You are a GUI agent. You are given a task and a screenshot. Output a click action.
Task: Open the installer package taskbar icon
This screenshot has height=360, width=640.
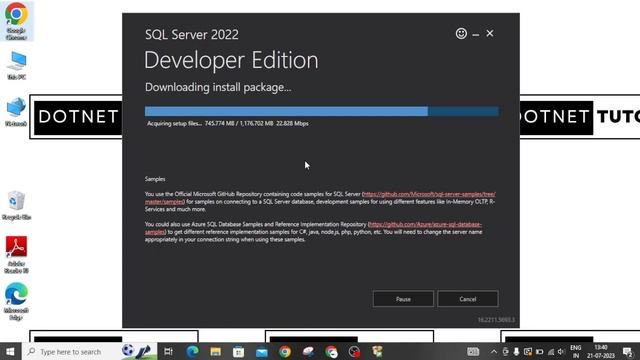coord(378,351)
